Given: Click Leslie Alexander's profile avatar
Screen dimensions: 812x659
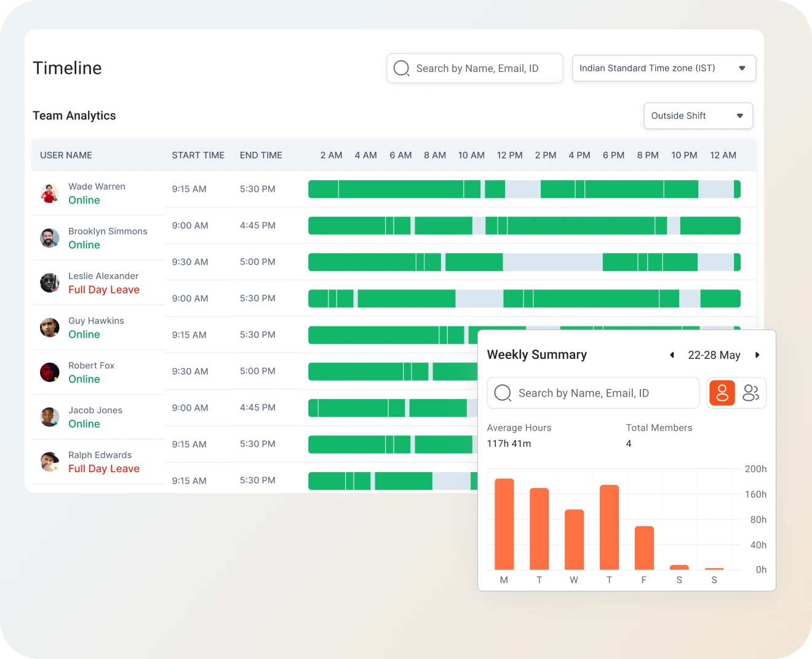Looking at the screenshot, I should [x=49, y=283].
